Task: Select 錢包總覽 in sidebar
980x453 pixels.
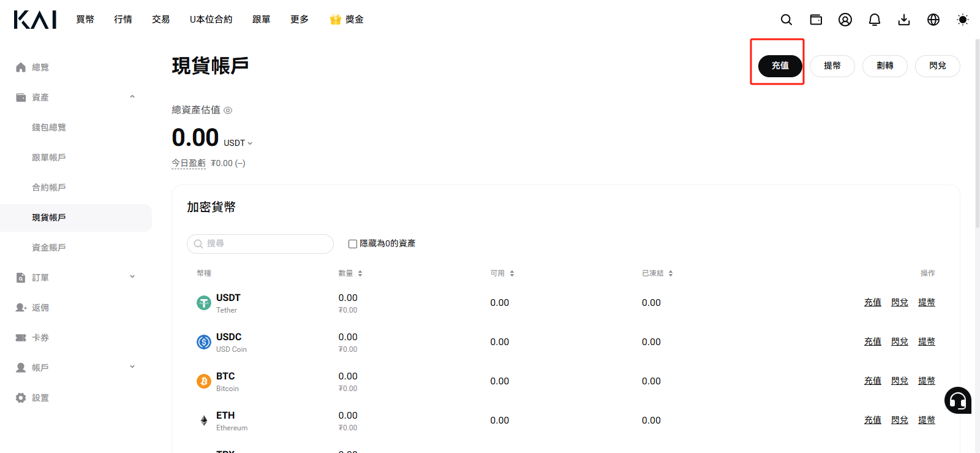Action: (49, 128)
